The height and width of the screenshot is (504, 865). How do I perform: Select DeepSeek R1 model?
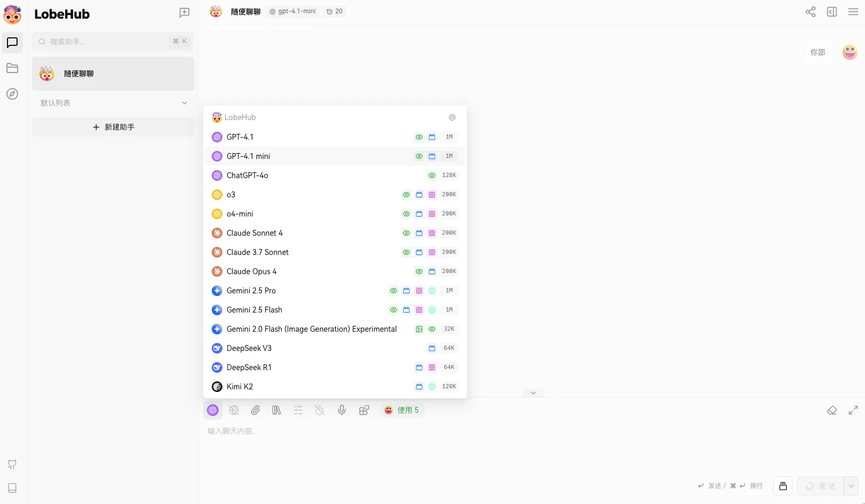[335, 367]
